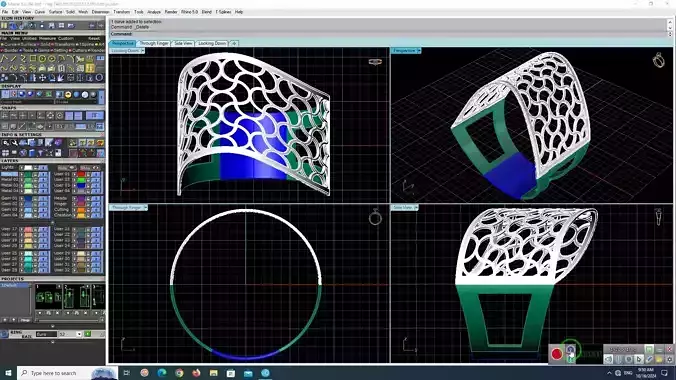The width and height of the screenshot is (676, 380).
Task: Switch to the Through Finger viewport tab
Action: coord(154,44)
